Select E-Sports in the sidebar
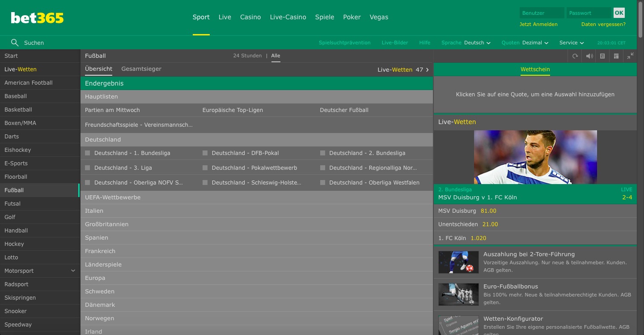 coord(40,163)
